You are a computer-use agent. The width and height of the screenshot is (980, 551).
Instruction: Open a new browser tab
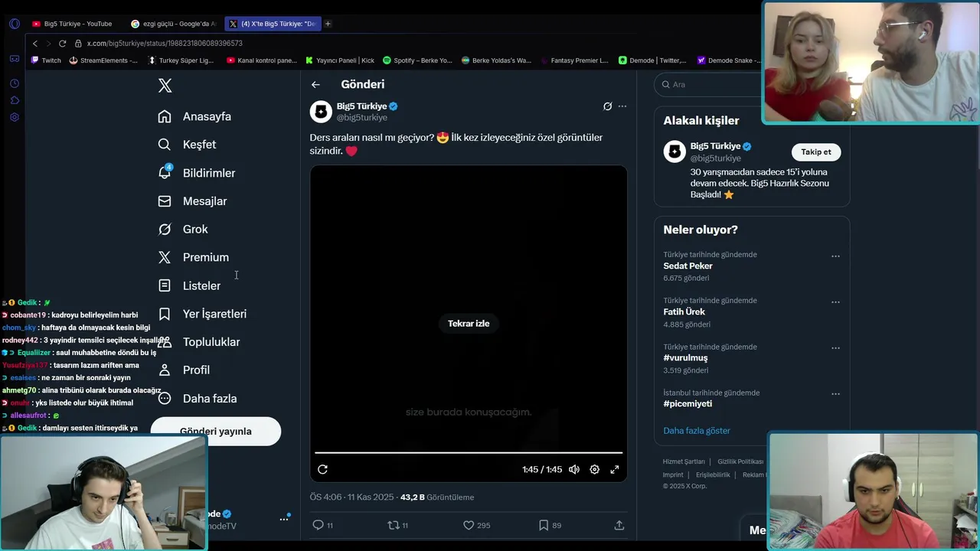point(328,24)
